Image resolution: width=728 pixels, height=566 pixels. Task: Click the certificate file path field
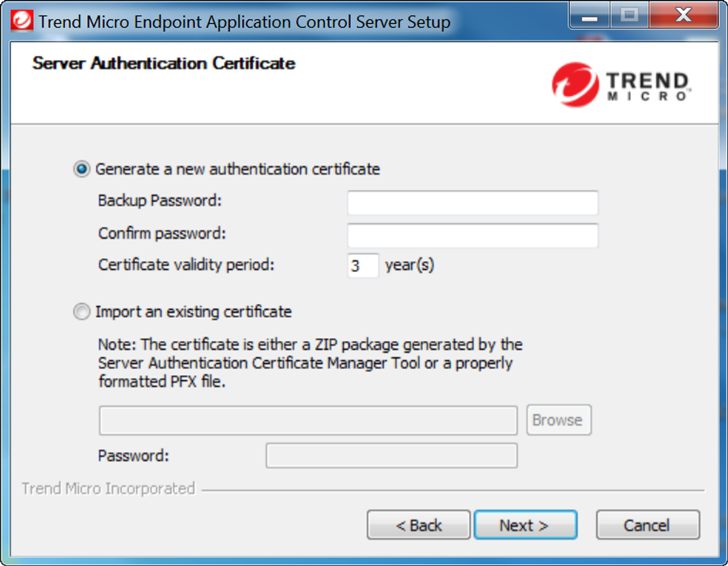(308, 420)
